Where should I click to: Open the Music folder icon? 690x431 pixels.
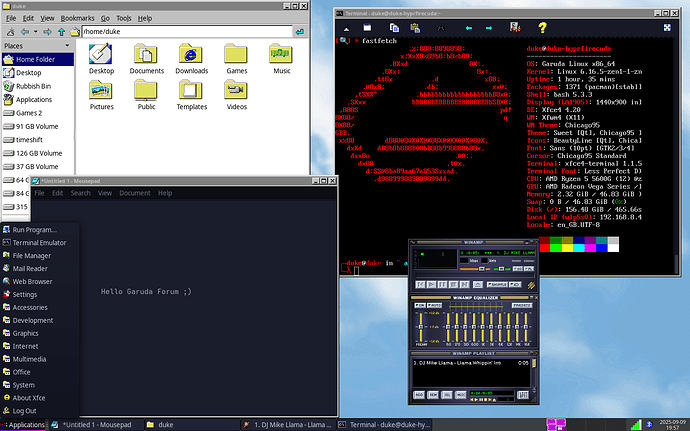[x=282, y=56]
